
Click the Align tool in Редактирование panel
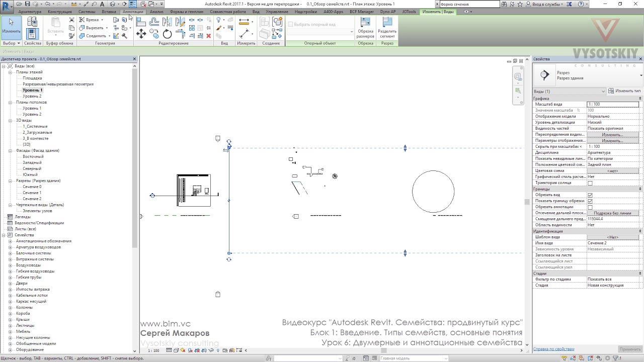click(x=141, y=22)
